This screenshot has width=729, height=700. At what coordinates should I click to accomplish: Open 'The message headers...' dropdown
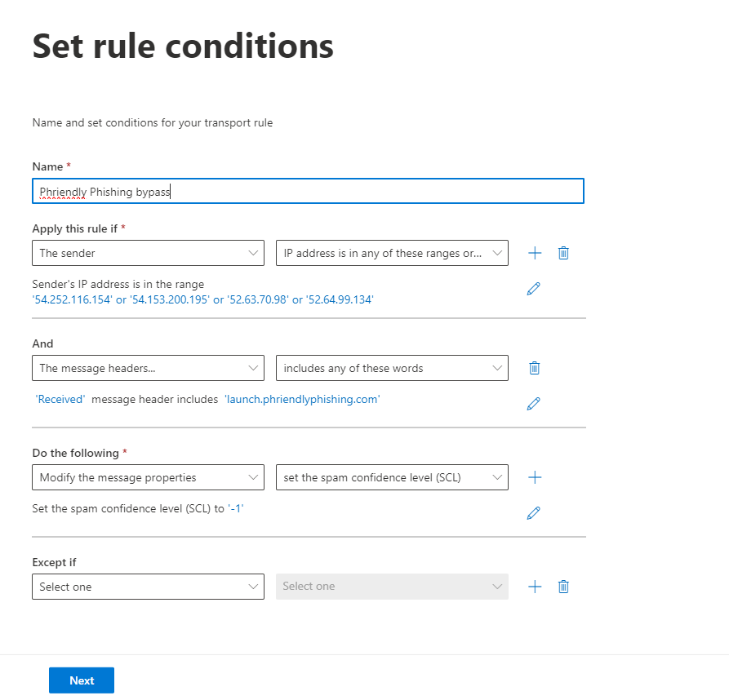pyautogui.click(x=148, y=368)
